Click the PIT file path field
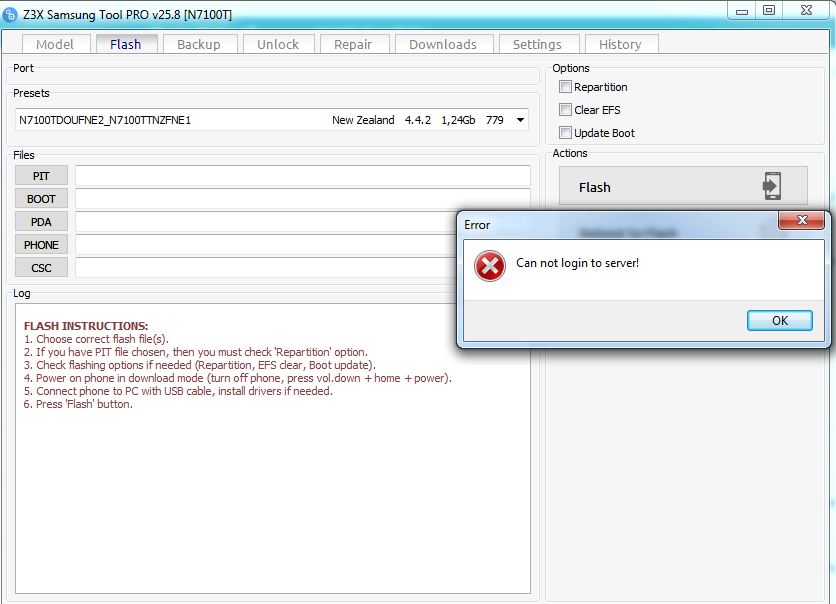The height and width of the screenshot is (604, 836). point(303,175)
